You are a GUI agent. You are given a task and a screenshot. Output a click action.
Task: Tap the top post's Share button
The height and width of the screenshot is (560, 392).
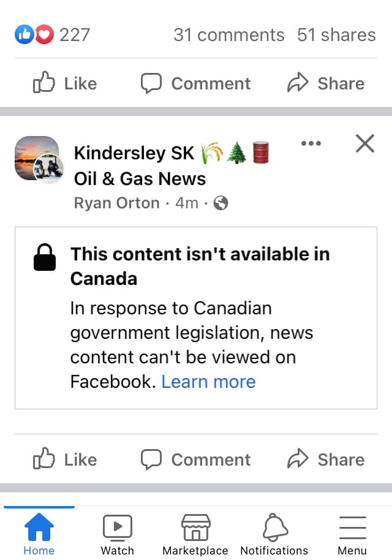click(326, 83)
